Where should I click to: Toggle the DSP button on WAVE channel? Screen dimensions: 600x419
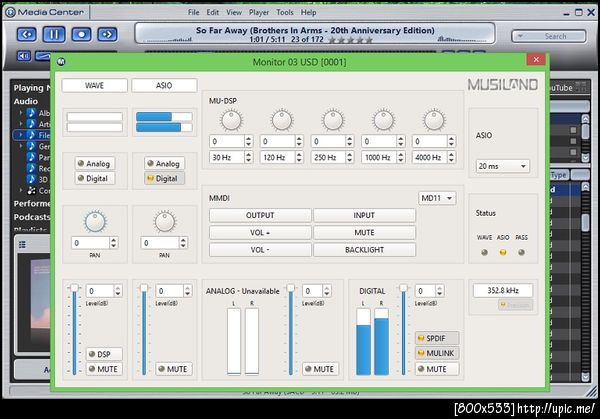tap(104, 354)
